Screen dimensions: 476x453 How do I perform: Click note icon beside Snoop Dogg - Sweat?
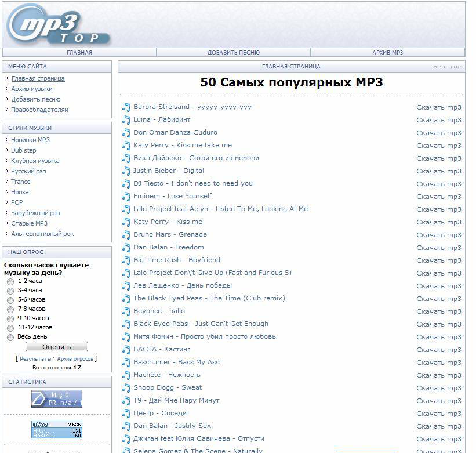click(x=126, y=387)
